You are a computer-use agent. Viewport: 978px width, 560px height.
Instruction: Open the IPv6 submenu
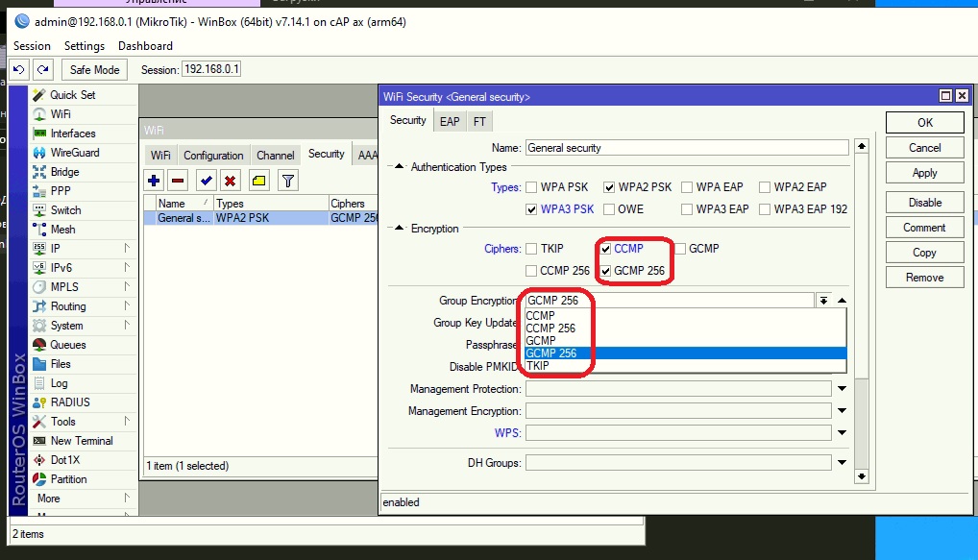[61, 268]
